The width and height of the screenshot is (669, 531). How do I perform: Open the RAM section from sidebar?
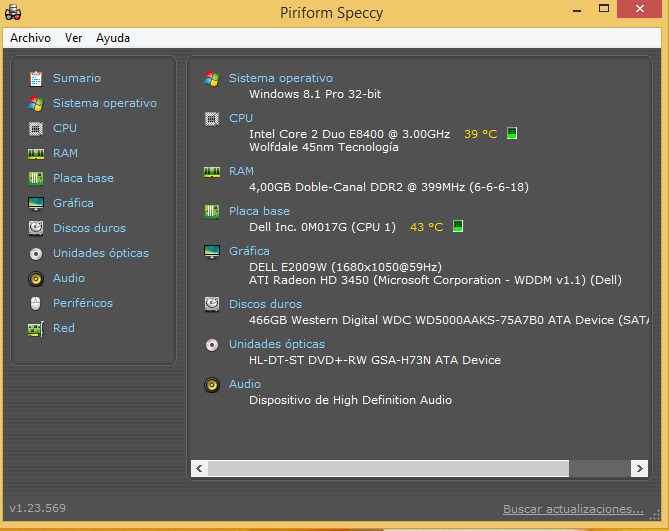pos(65,154)
